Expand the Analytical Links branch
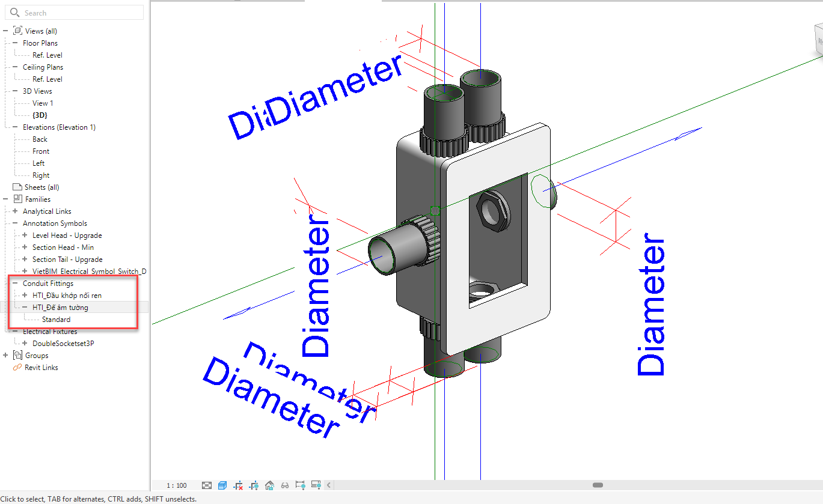 point(15,211)
